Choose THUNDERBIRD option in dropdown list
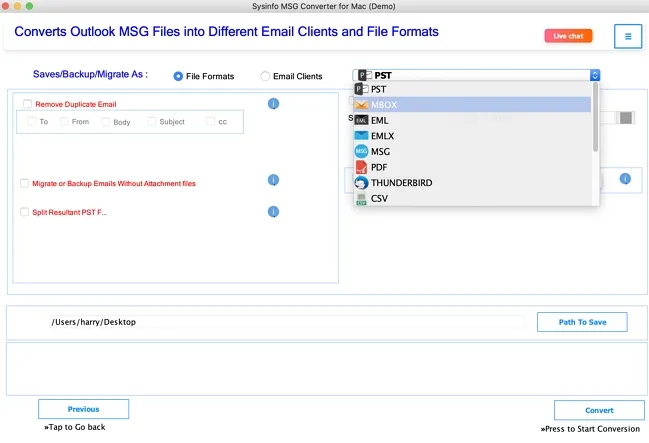649x443 pixels. [472, 183]
